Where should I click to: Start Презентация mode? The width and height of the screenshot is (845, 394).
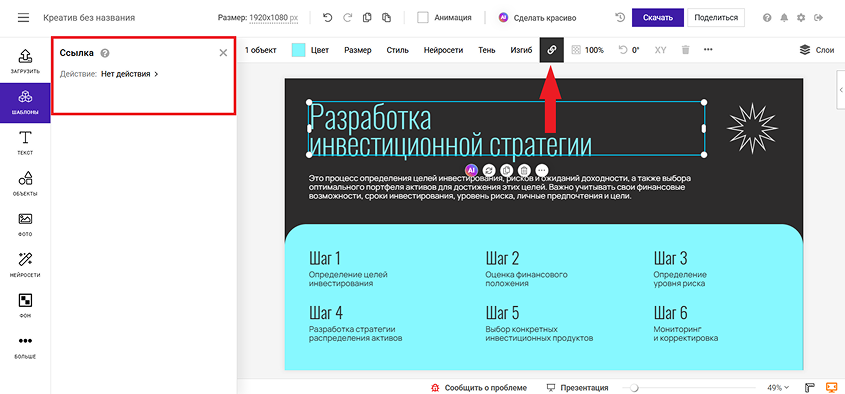click(577, 388)
